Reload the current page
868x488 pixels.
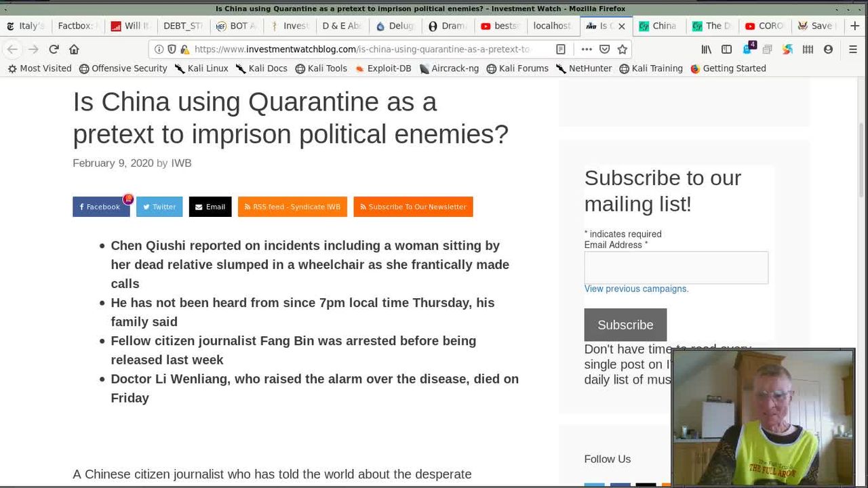point(54,49)
